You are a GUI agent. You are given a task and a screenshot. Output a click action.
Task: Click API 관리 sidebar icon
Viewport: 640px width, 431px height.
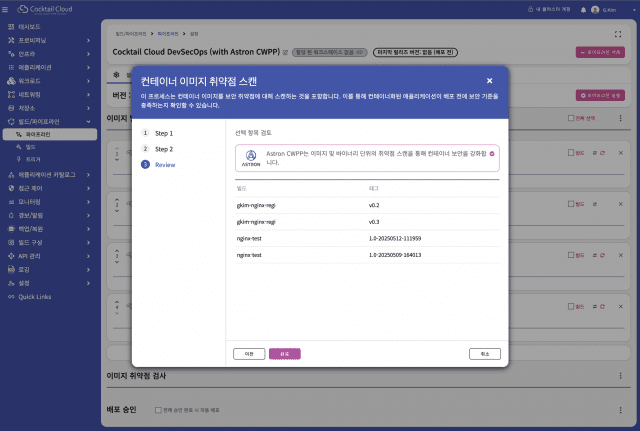[11, 256]
